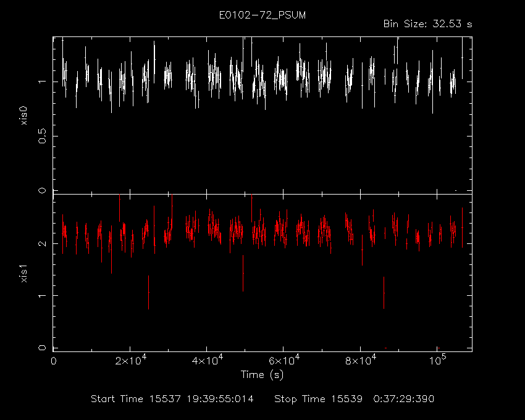Click the 4×10⁴ tick label on time axis
The height and width of the screenshot is (420, 525).
click(208, 359)
